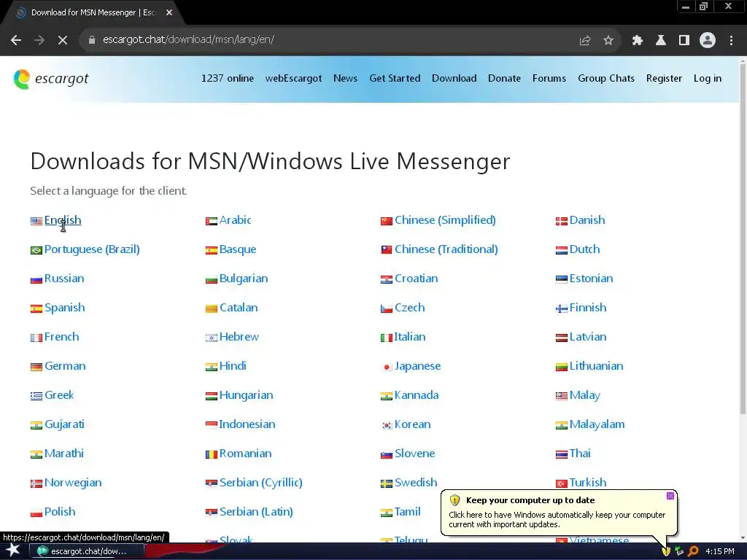Choose Lithuanian language link
This screenshot has width=747, height=560.
pyautogui.click(x=597, y=366)
